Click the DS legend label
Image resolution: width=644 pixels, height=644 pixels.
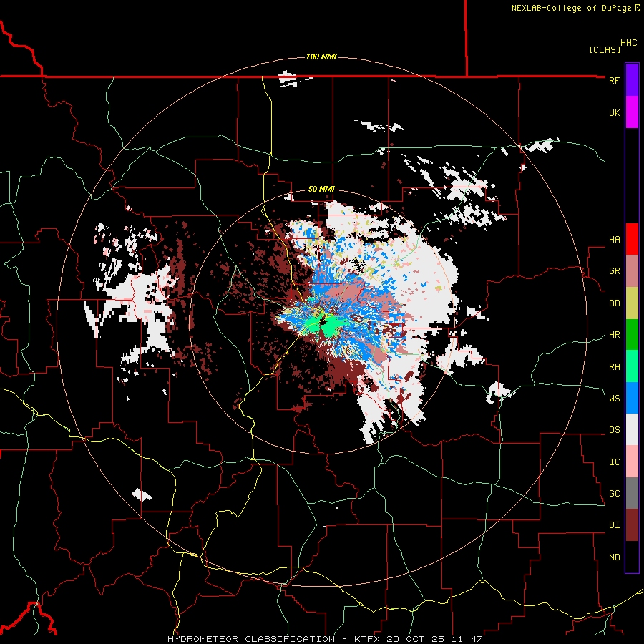click(x=614, y=430)
